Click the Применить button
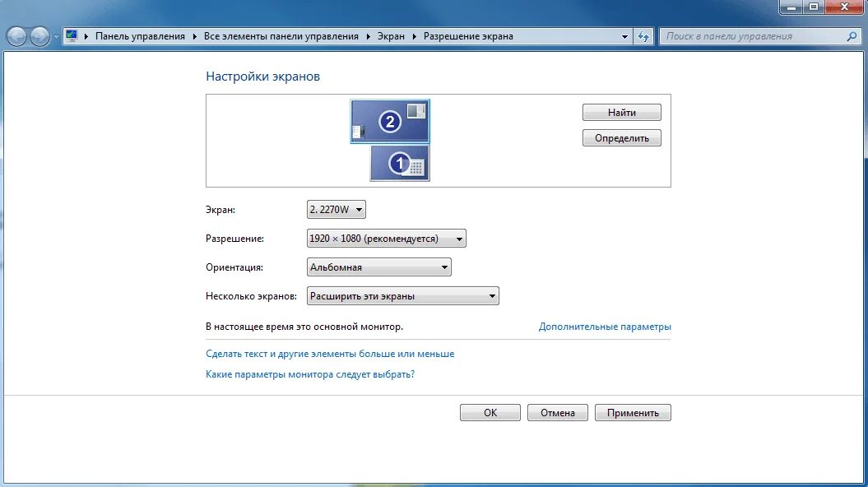The image size is (868, 487). click(633, 413)
